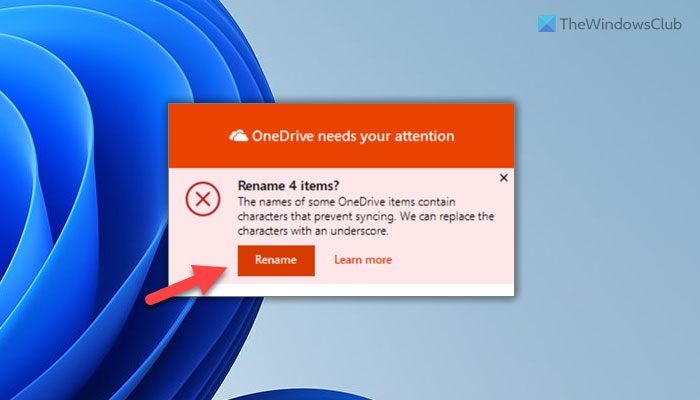Open the Learn more link
This screenshot has height=400, width=700.
click(x=363, y=260)
